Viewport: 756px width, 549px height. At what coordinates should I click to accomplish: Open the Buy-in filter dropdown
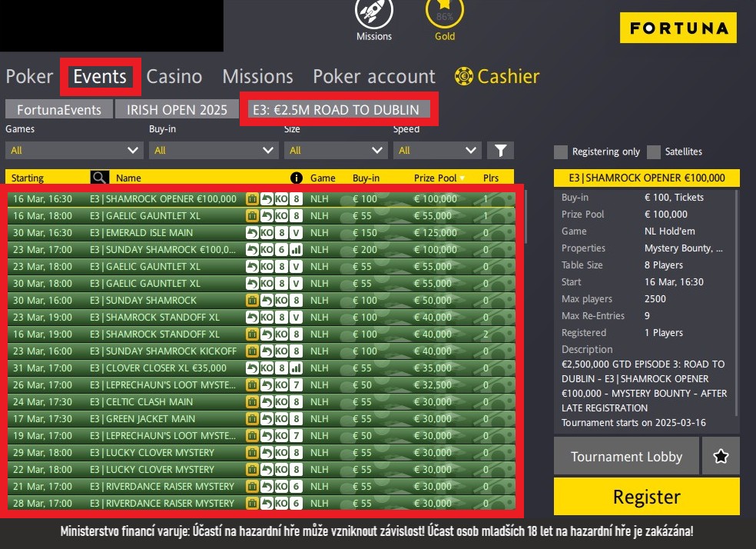point(214,151)
